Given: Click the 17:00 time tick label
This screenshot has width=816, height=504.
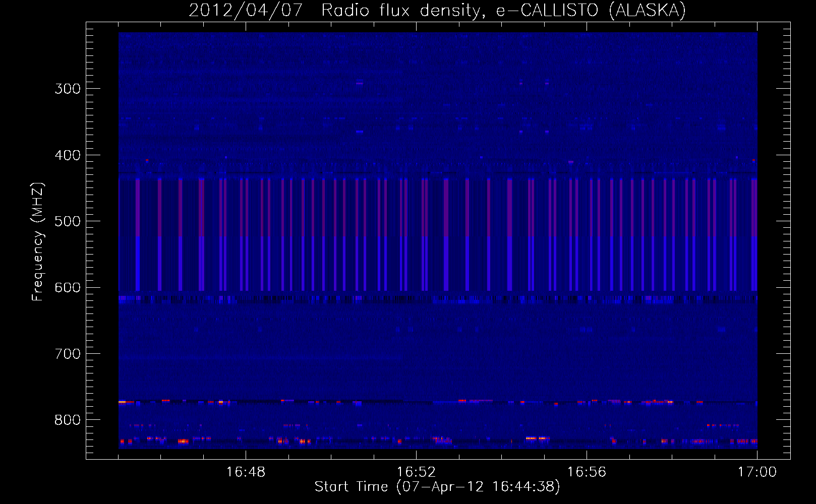Looking at the screenshot, I should point(757,472).
